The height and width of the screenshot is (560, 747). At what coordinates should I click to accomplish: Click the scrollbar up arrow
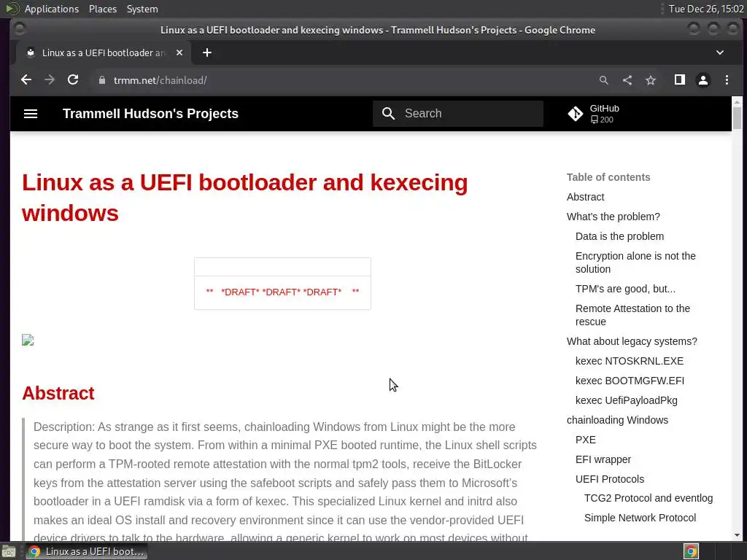click(x=737, y=101)
